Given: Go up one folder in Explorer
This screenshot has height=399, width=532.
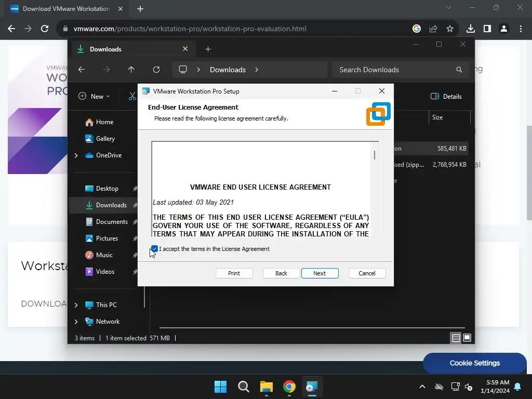Looking at the screenshot, I should tap(131, 70).
